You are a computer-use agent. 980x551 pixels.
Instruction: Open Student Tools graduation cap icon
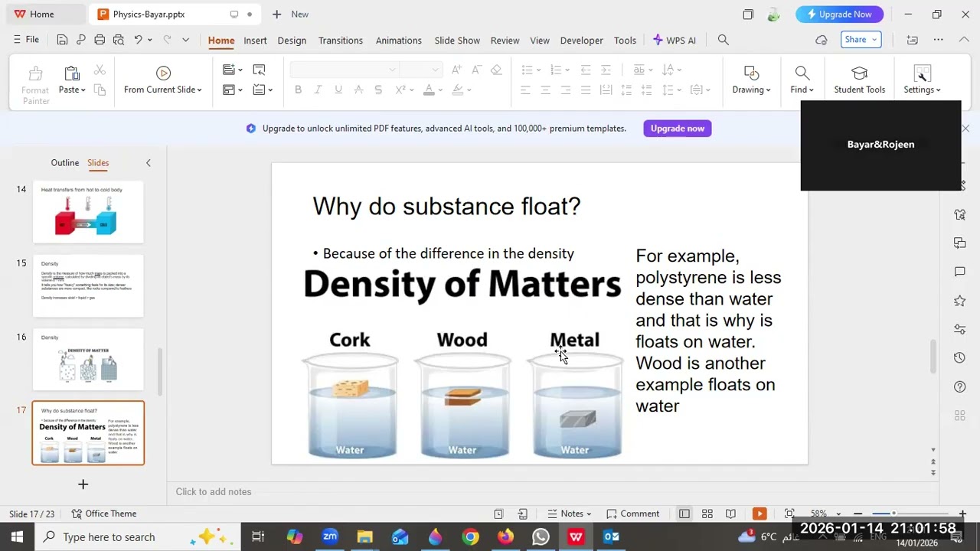point(859,73)
